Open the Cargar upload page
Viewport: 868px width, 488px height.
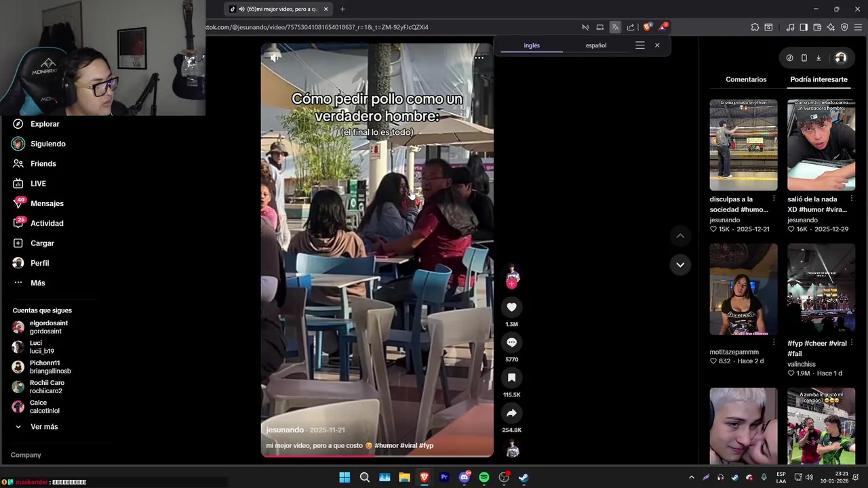point(33,243)
